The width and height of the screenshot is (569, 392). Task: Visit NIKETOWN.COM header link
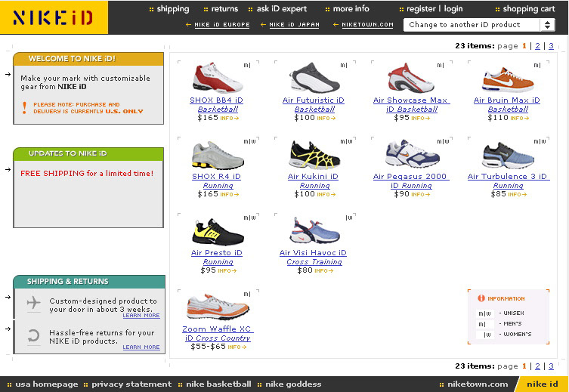coord(367,25)
